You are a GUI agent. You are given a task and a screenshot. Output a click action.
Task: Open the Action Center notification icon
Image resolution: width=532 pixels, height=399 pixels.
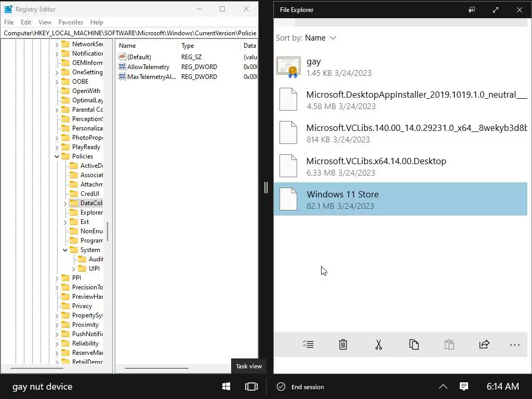(x=464, y=387)
